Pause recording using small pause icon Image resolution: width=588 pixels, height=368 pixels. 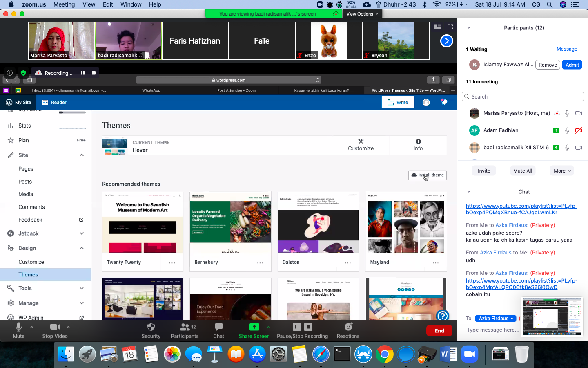82,73
